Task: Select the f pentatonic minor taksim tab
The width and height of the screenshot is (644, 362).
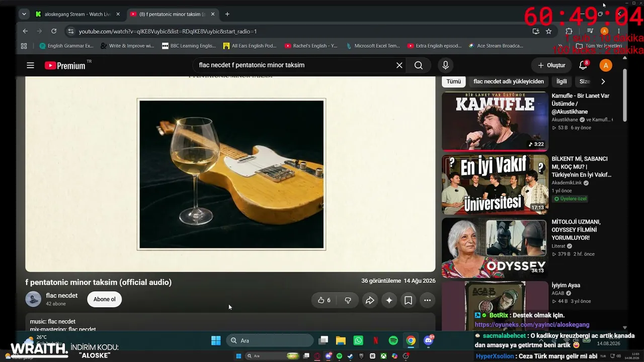Action: point(172,14)
